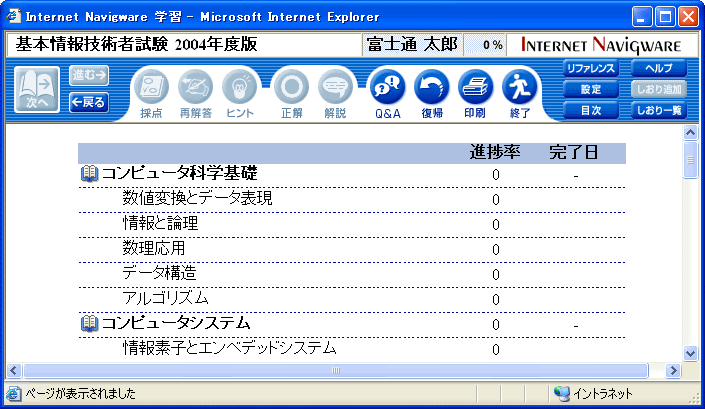Click the イントラネット zone status icon
The image size is (705, 409).
click(x=562, y=393)
